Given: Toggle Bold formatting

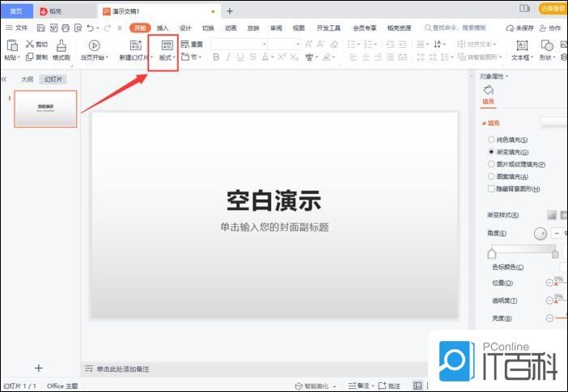Looking at the screenshot, I should [216, 57].
